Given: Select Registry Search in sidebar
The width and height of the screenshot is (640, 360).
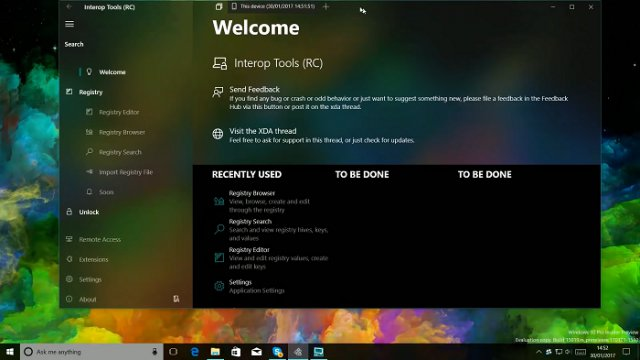Looking at the screenshot, I should [120, 152].
